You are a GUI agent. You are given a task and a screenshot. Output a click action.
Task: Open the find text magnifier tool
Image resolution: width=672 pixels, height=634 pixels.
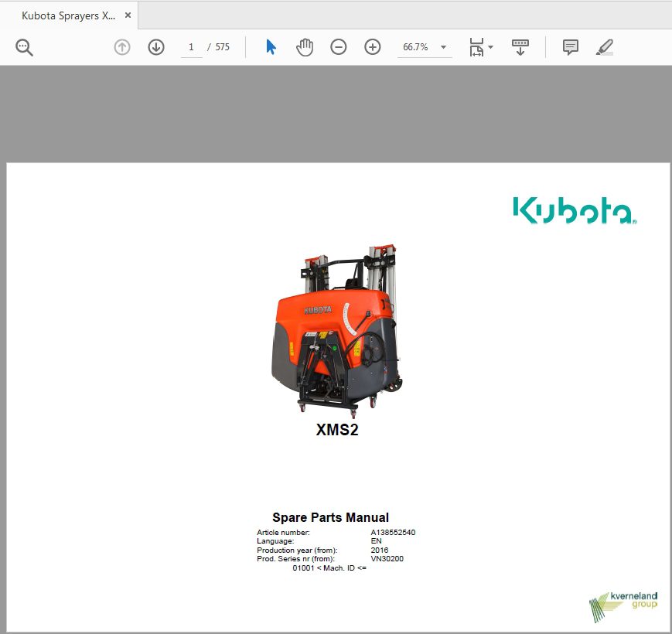[24, 47]
